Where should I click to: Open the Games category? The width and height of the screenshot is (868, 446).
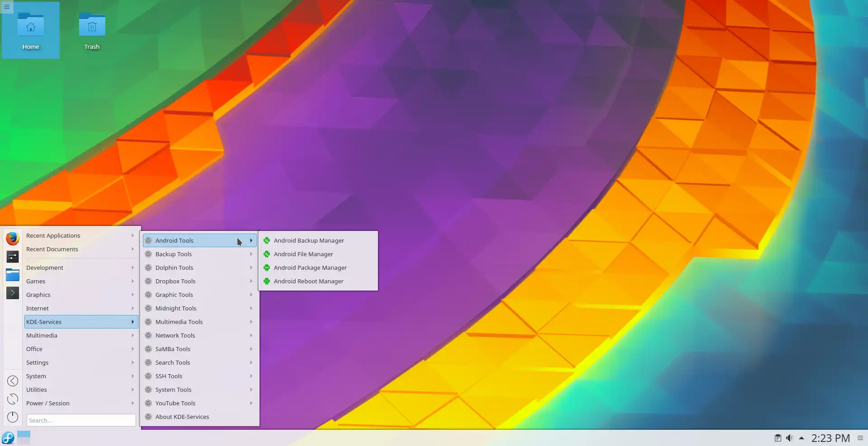[x=81, y=281]
